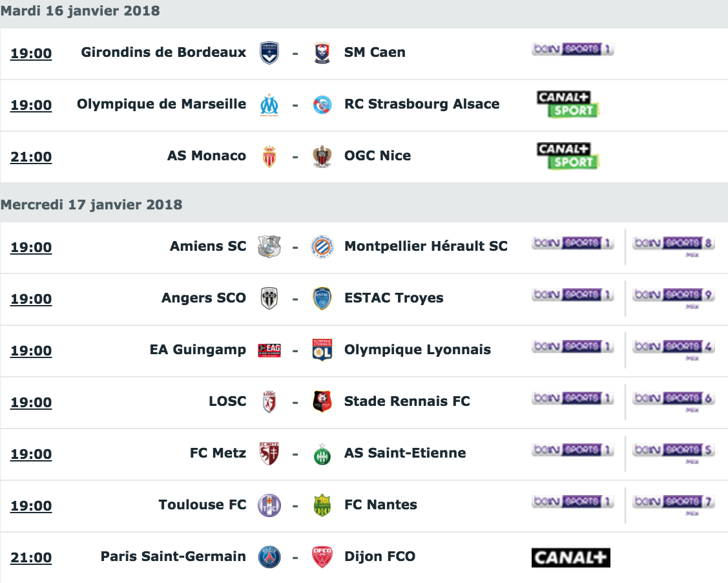Click the Stade Rennais FC crest
Screen dimensions: 728x583
click(322, 402)
